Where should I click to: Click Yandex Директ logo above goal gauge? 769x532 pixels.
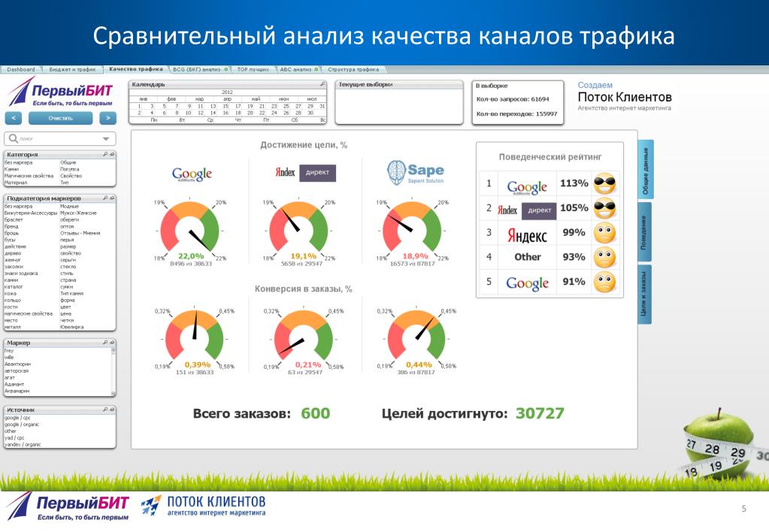tap(305, 173)
